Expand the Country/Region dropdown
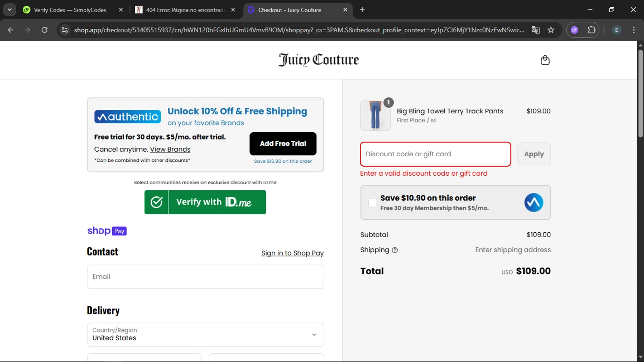Image resolution: width=644 pixels, height=362 pixels. [205, 335]
